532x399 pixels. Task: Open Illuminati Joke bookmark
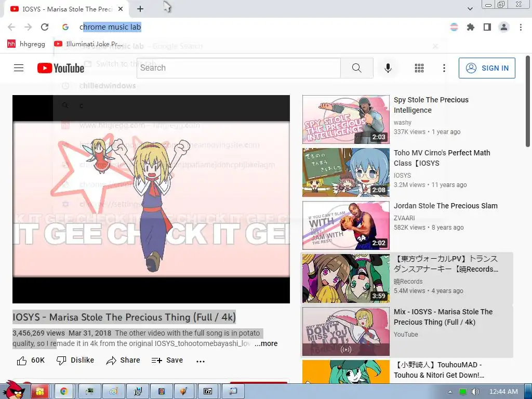coord(88,44)
